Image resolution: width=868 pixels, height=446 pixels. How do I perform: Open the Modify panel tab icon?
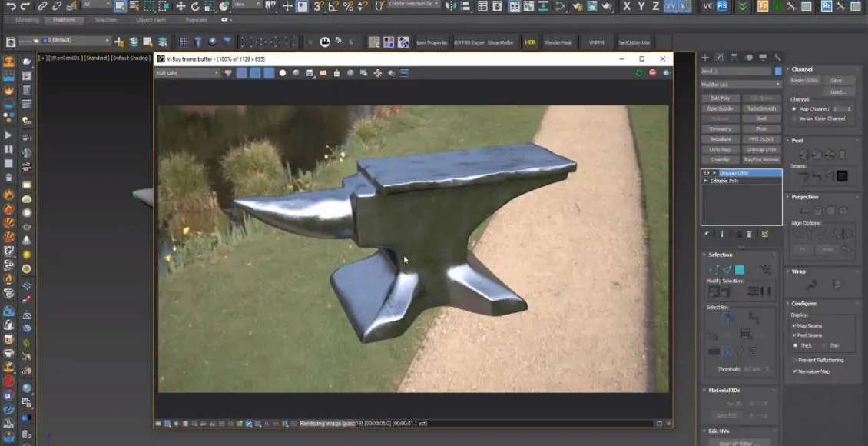coord(720,57)
